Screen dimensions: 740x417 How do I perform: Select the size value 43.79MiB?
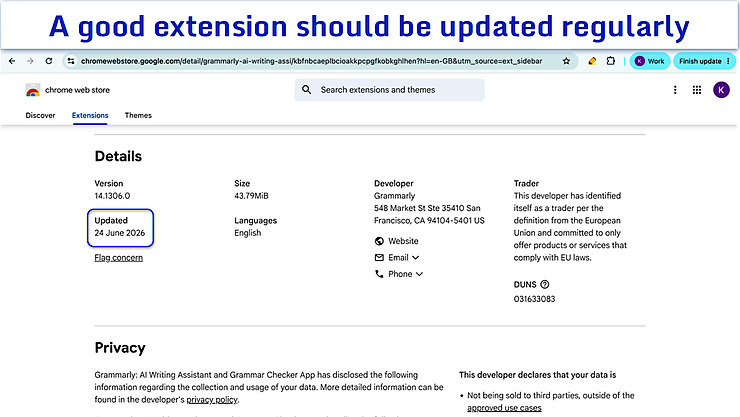(251, 196)
